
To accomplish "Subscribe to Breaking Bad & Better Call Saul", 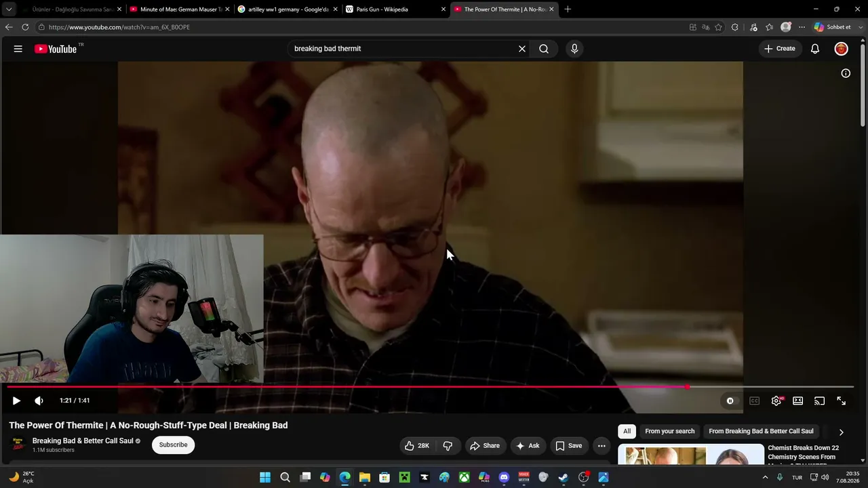I will tap(173, 445).
